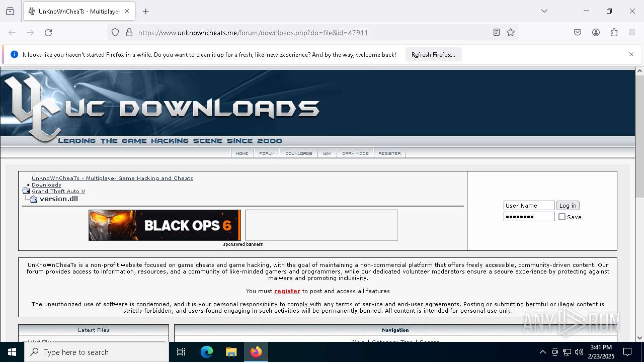Click the version.dll title text
The height and width of the screenshot is (362, 644).
(59, 199)
